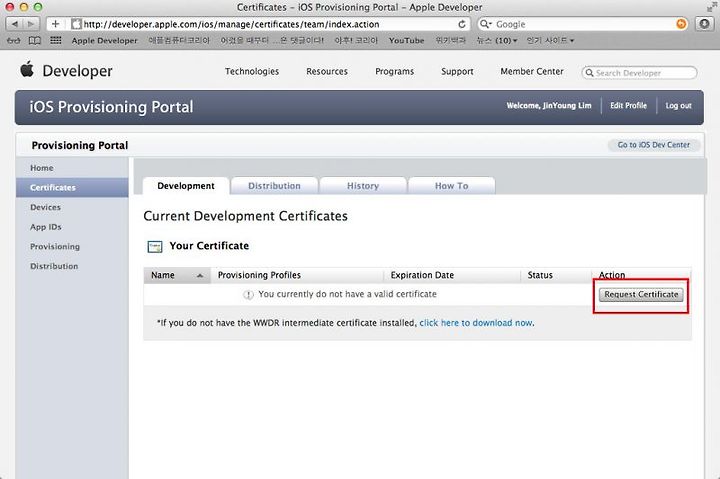Go back with the Safari back arrow
This screenshot has width=720, height=479.
[x=15, y=24]
